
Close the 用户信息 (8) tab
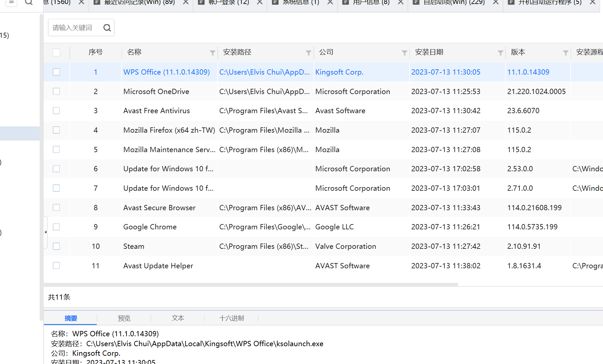pos(401,2)
